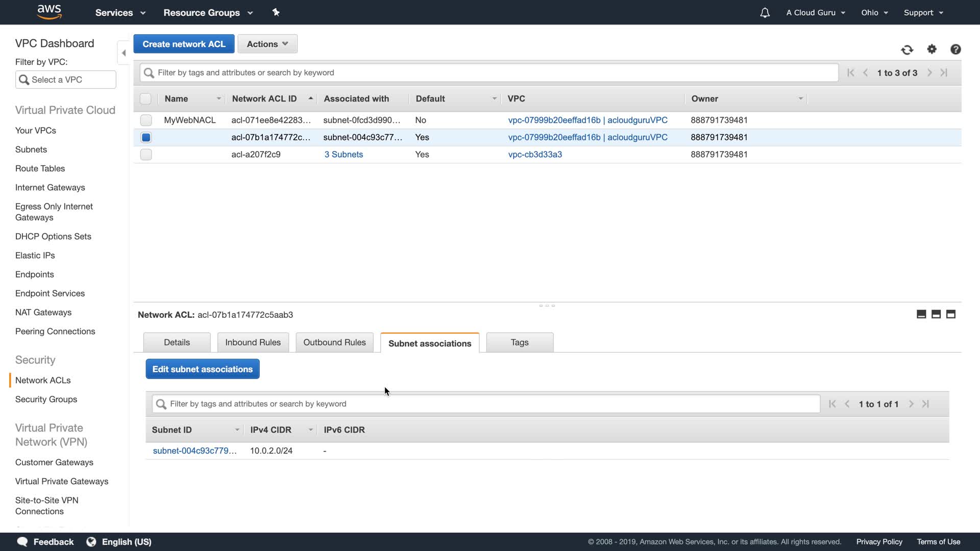980x551 pixels.
Task: Open the 3 Subnets link
Action: [x=344, y=155]
